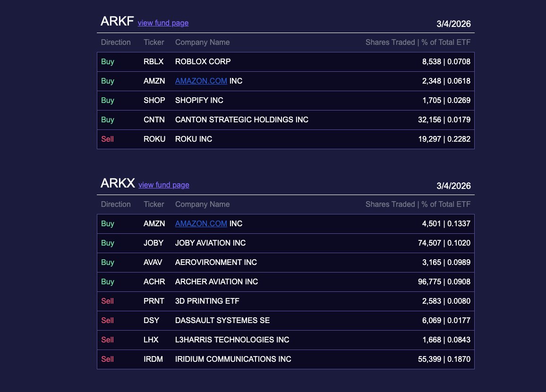The width and height of the screenshot is (546, 392).
Task: Select the ACHR ticker cell
Action: [x=154, y=281]
